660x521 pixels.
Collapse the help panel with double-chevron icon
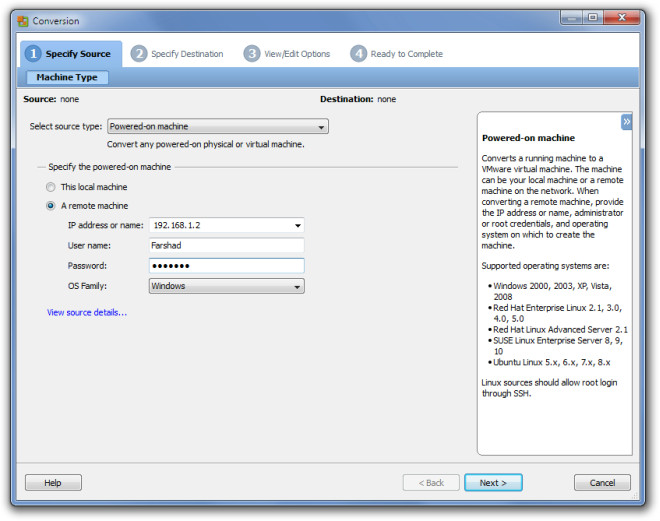click(x=626, y=122)
